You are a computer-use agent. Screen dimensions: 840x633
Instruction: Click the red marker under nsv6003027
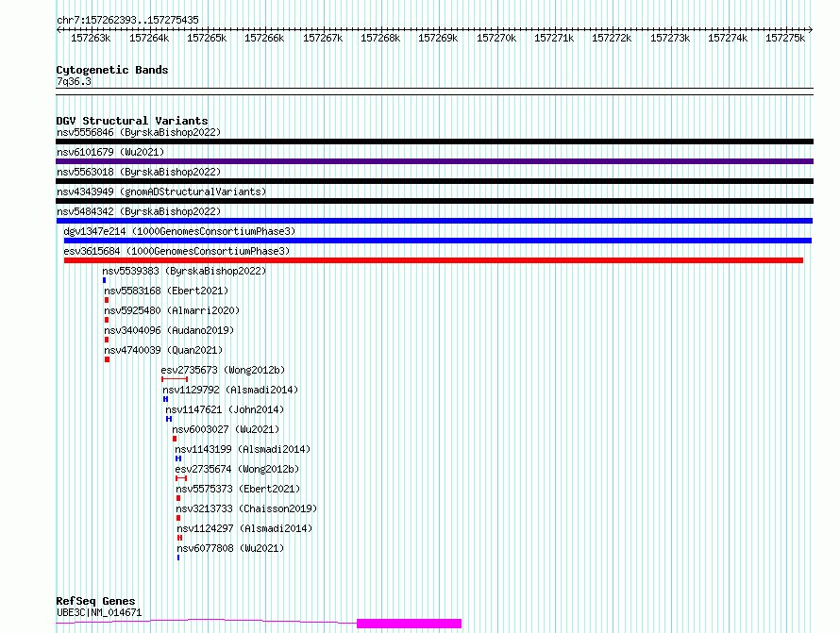175,439
